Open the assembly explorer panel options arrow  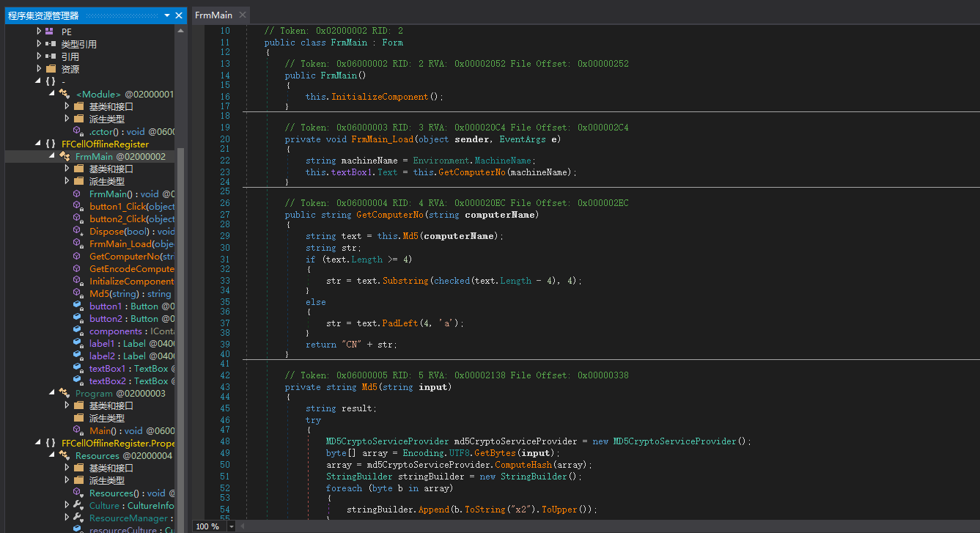coord(166,15)
